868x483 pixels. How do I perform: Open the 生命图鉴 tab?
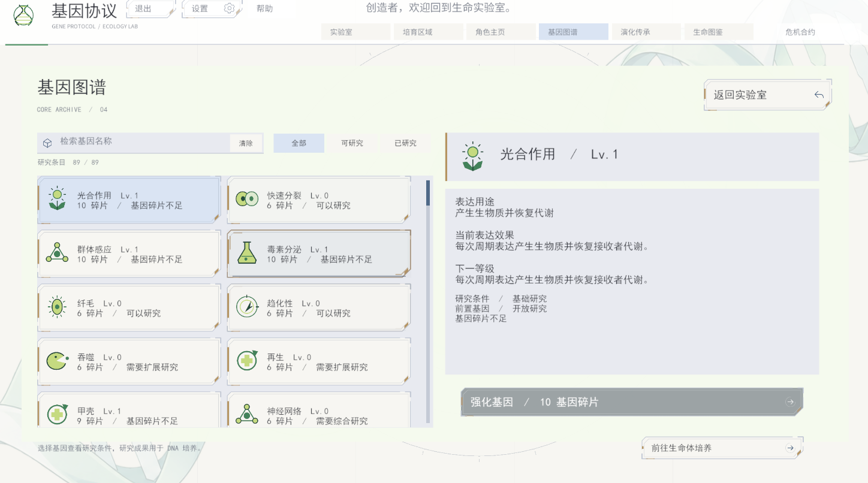[719, 32]
